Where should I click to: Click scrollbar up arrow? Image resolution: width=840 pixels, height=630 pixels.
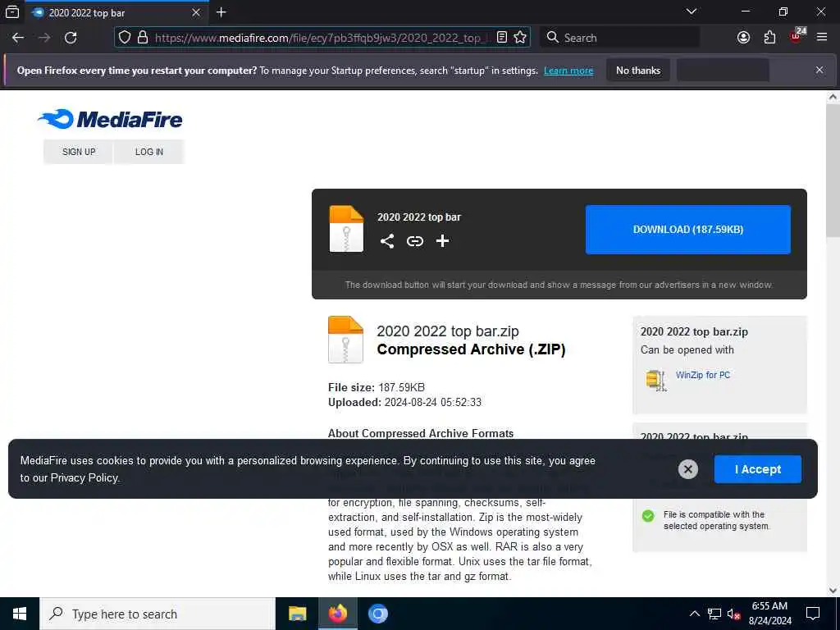tap(833, 97)
